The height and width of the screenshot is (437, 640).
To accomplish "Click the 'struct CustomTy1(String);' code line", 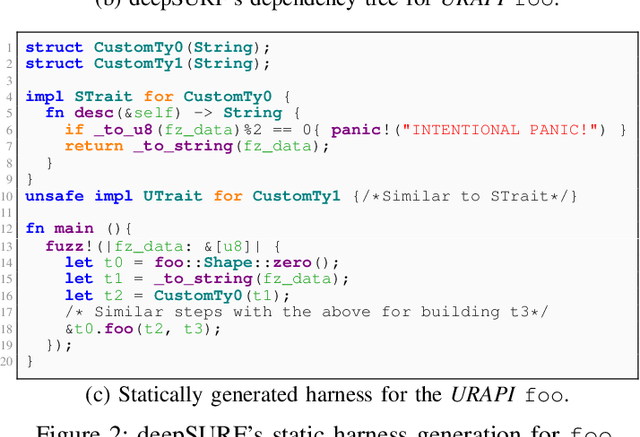I will pyautogui.click(x=148, y=64).
